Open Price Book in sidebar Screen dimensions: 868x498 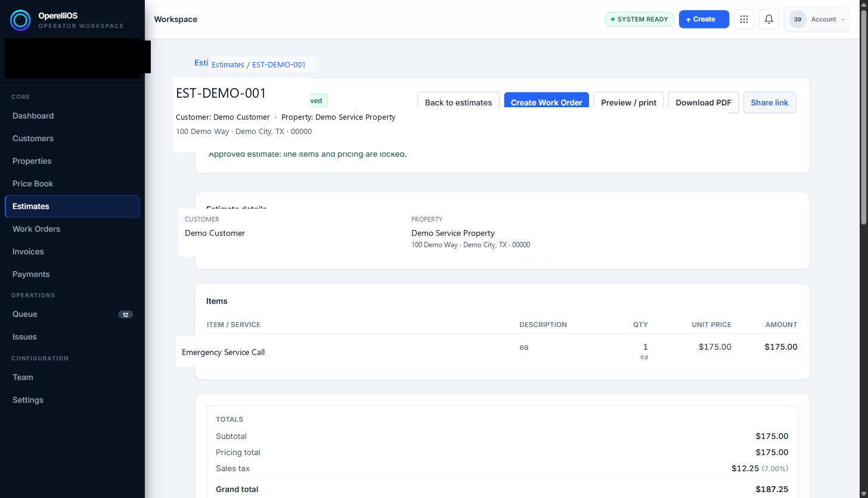click(x=72, y=183)
